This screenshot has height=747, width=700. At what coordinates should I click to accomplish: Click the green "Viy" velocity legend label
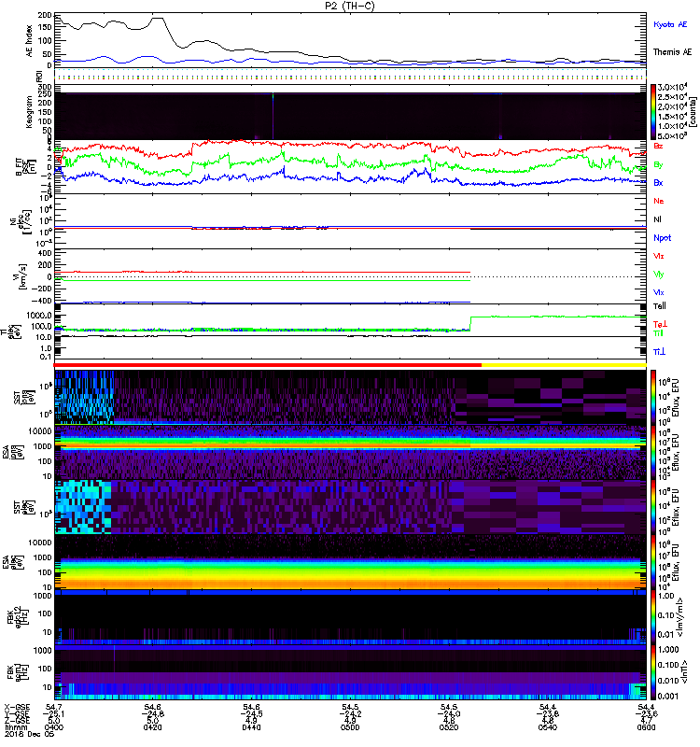point(659,275)
